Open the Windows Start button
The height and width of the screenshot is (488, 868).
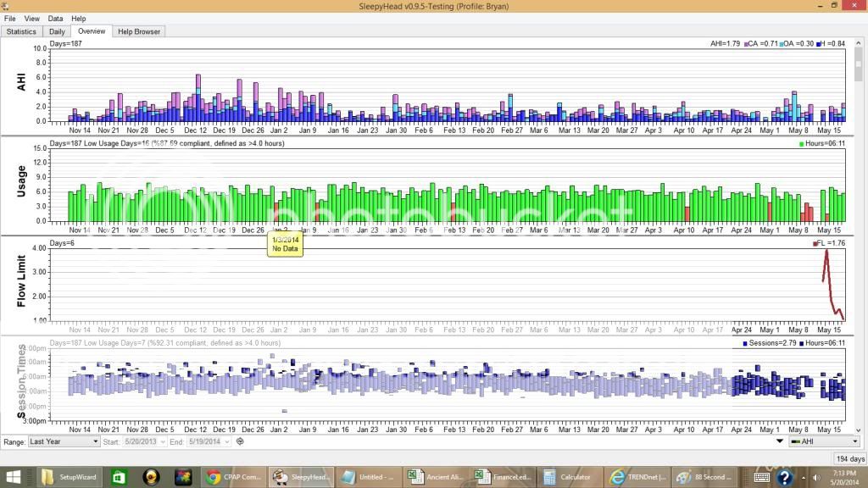pyautogui.click(x=14, y=477)
